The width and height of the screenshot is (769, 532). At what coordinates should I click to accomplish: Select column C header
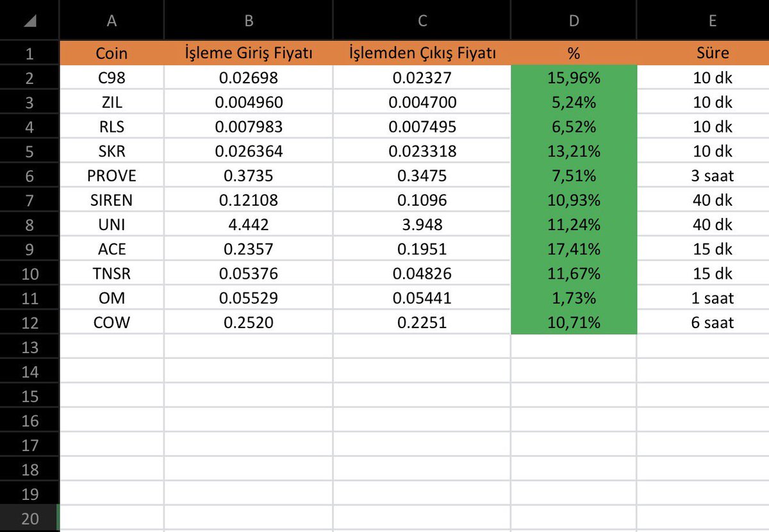point(422,21)
